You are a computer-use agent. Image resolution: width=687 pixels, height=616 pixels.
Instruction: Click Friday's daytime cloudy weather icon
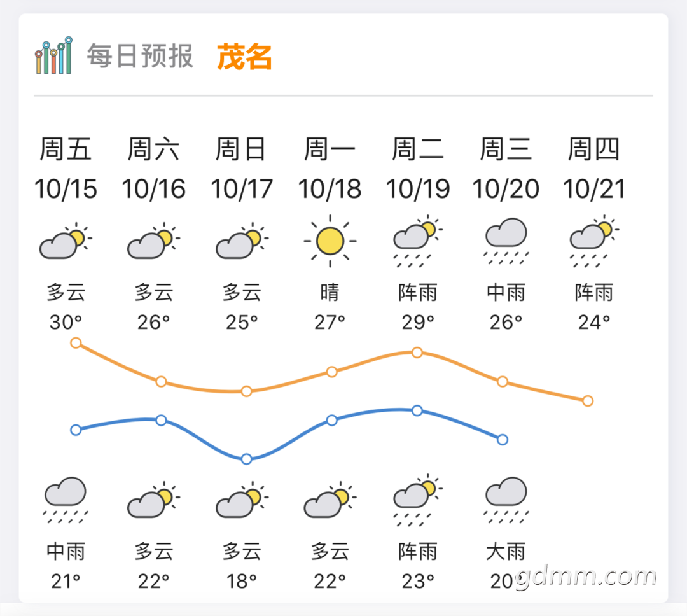pyautogui.click(x=66, y=241)
